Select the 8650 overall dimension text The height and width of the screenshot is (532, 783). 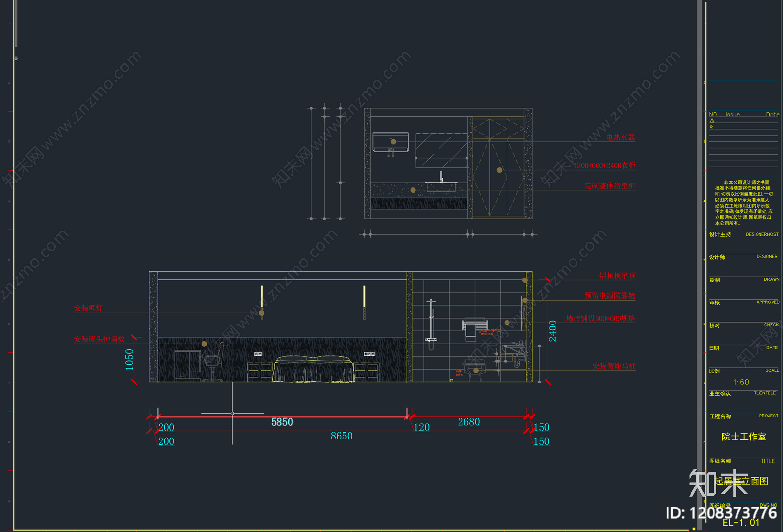click(342, 436)
